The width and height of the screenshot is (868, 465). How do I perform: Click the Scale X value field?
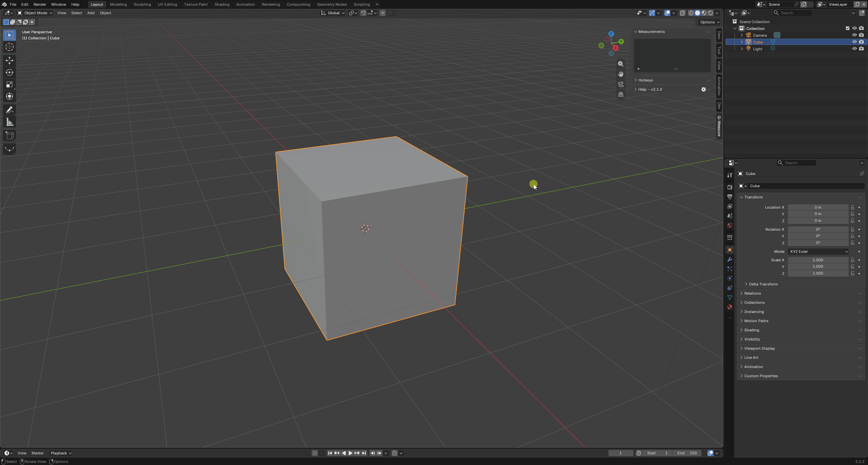(x=818, y=260)
